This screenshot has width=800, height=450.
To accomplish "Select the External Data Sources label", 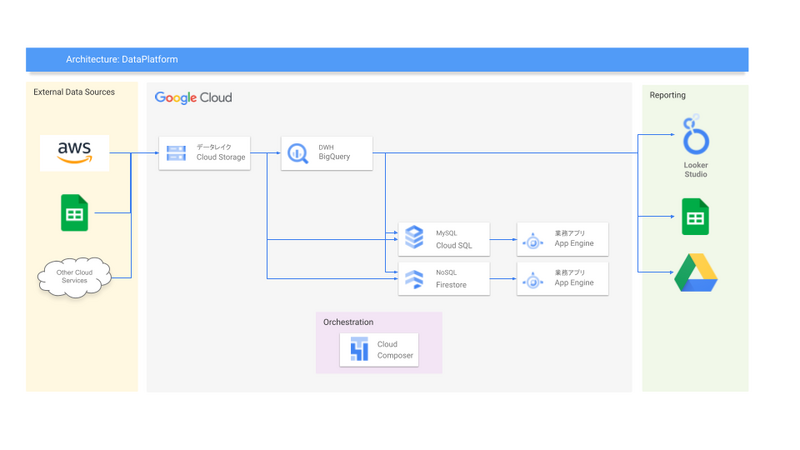I will pos(74,92).
